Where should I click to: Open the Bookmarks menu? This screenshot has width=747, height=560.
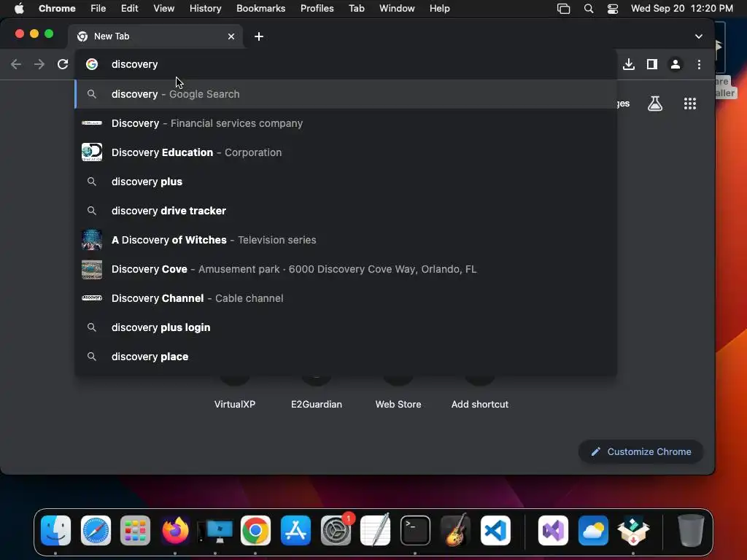[x=260, y=9]
